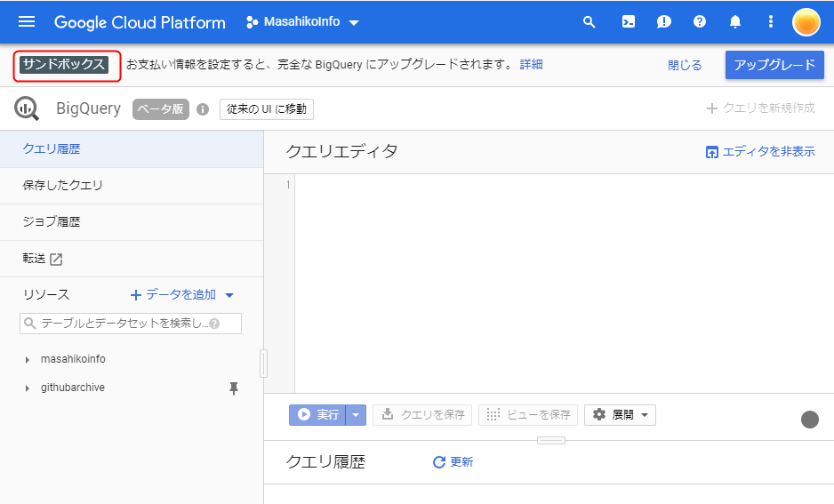Expand the masahikoinfo project tree
The width and height of the screenshot is (834, 504).
[x=28, y=360]
